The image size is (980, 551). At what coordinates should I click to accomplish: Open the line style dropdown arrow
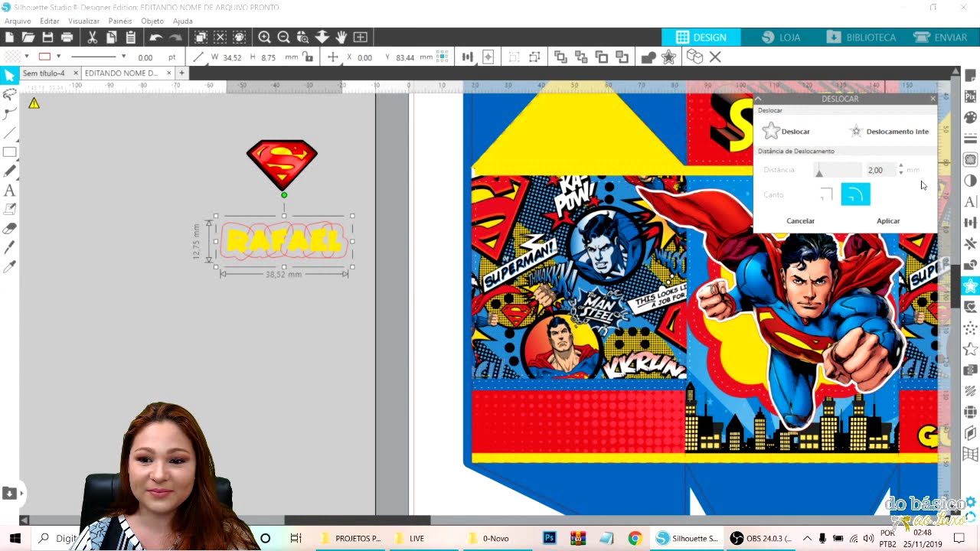coord(123,57)
